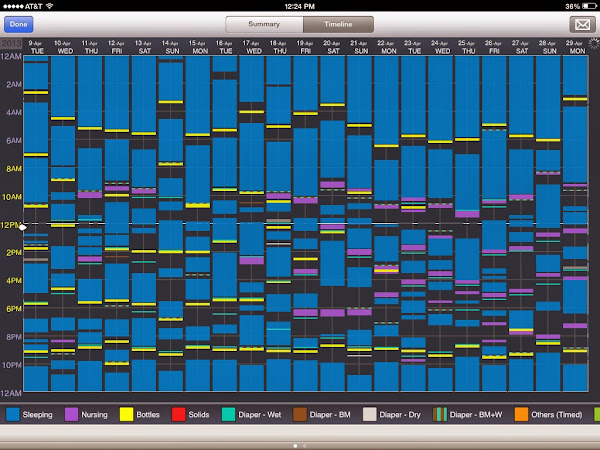Select the Bottles yellow legend icon
600x450 pixels.
pos(127,414)
